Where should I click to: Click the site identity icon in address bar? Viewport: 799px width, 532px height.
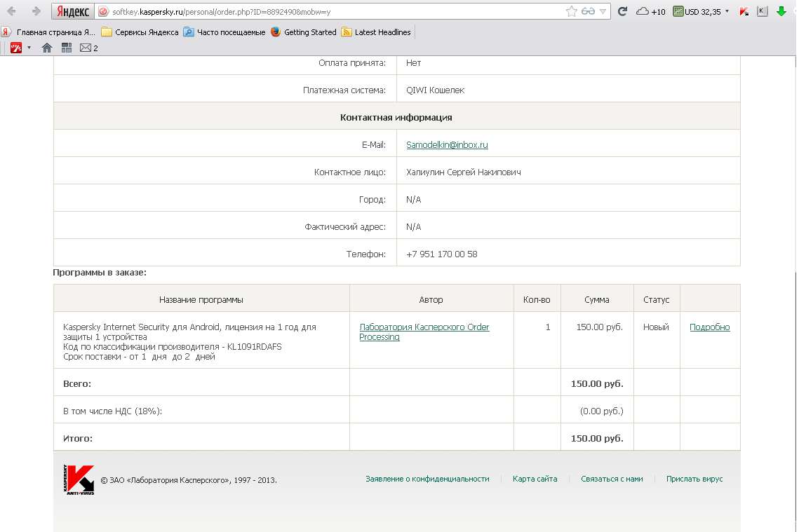[x=103, y=11]
